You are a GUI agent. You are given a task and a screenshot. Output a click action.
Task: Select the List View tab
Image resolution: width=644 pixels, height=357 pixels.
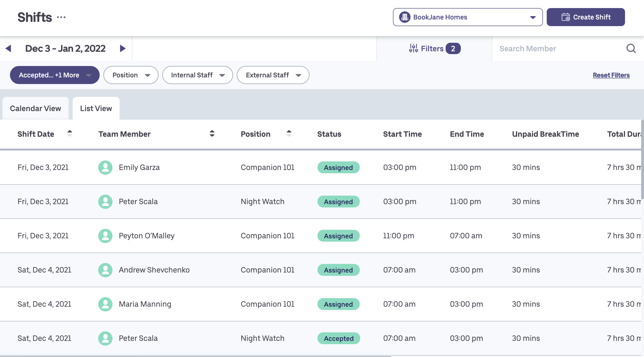pos(96,108)
